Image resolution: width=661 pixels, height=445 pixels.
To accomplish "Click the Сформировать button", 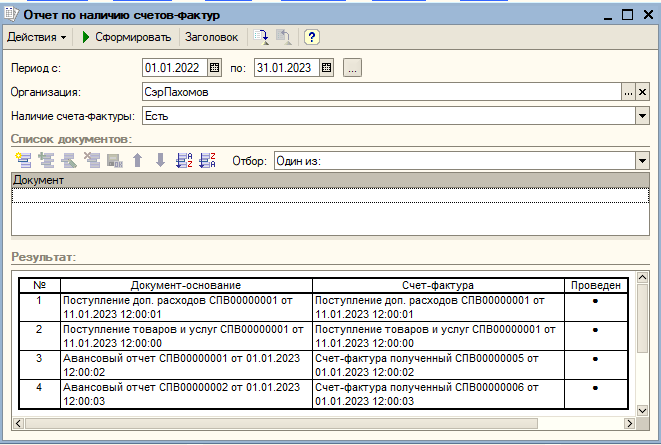I will coord(126,37).
